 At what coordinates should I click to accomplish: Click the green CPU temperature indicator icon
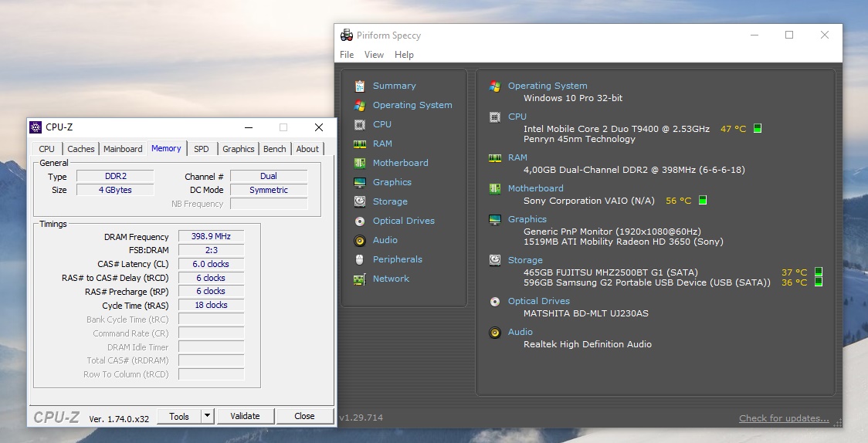758,128
